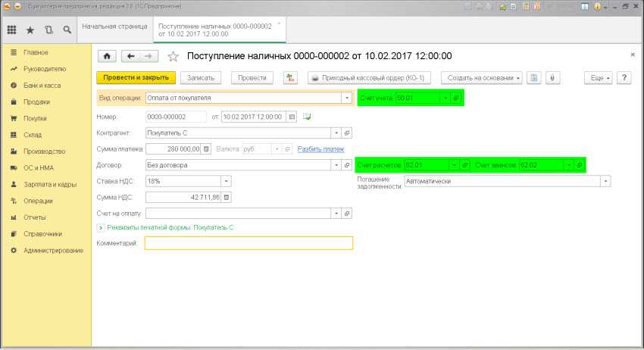Add document to favorites with star outline

tap(173, 56)
